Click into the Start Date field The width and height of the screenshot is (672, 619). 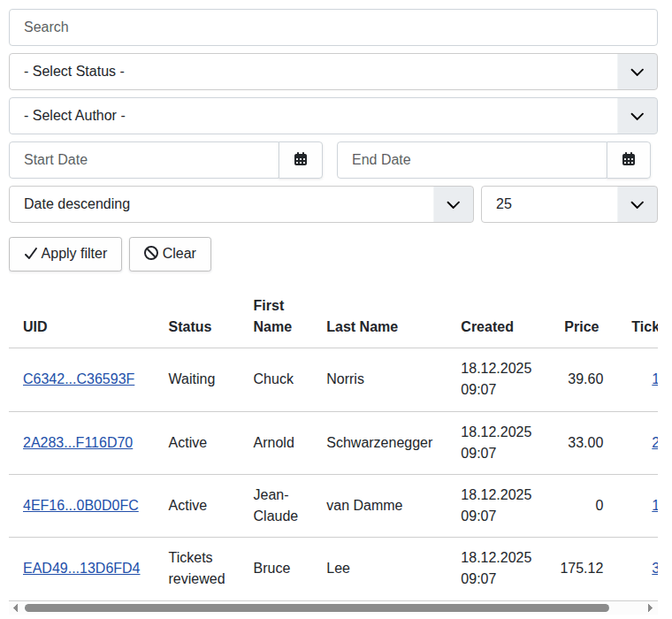(144, 160)
